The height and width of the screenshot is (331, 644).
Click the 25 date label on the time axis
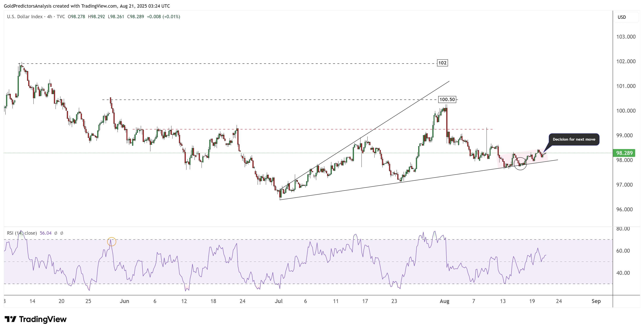point(88,301)
